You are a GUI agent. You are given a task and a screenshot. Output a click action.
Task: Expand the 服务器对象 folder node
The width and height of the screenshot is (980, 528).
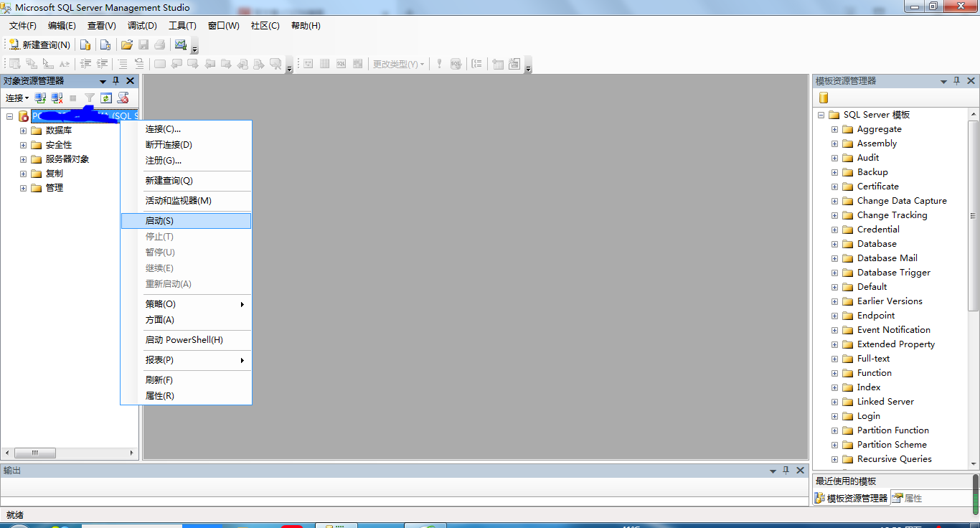click(23, 159)
